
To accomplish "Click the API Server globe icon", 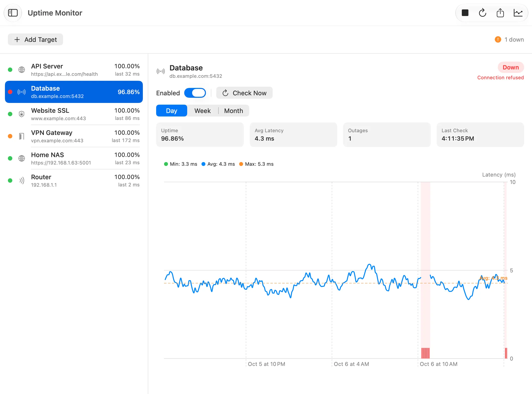I will (22, 70).
